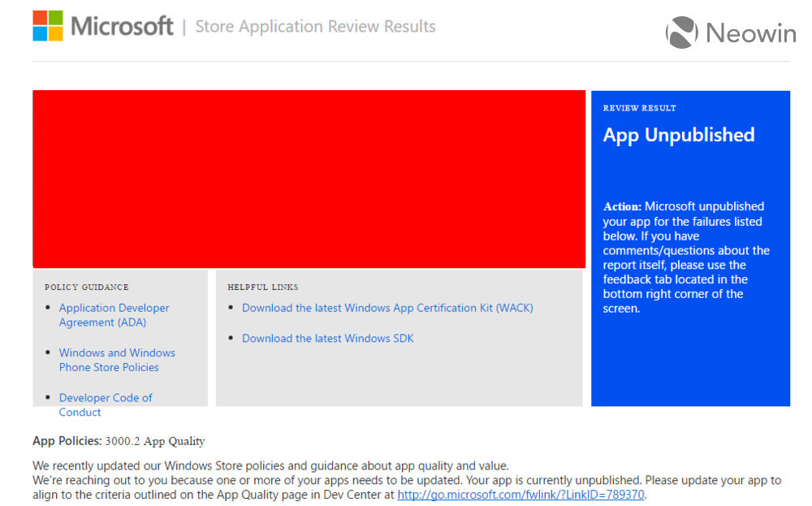Click the Microsoft wordmark text

pyautogui.click(x=122, y=26)
